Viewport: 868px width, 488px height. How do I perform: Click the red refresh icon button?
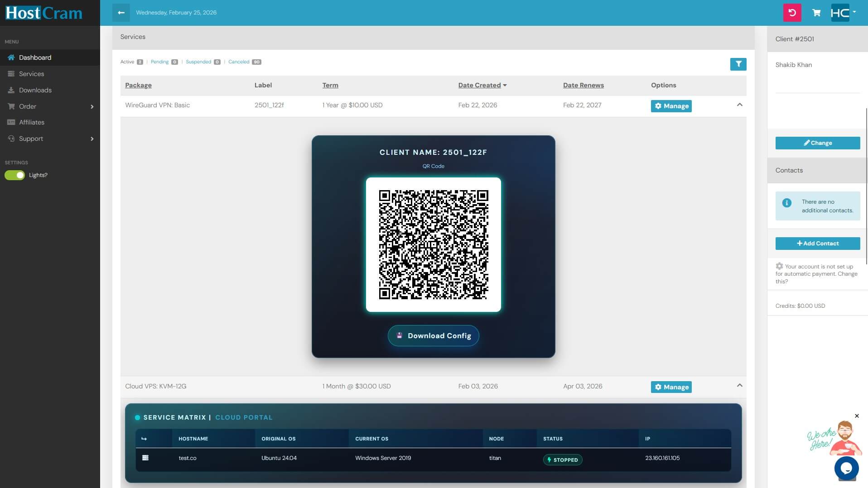coord(792,13)
